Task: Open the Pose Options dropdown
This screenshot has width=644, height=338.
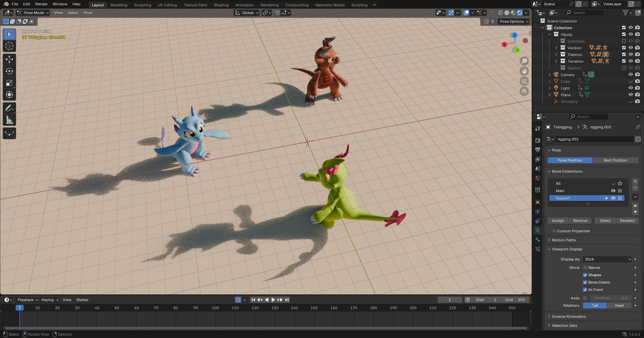Action: pyautogui.click(x=514, y=21)
